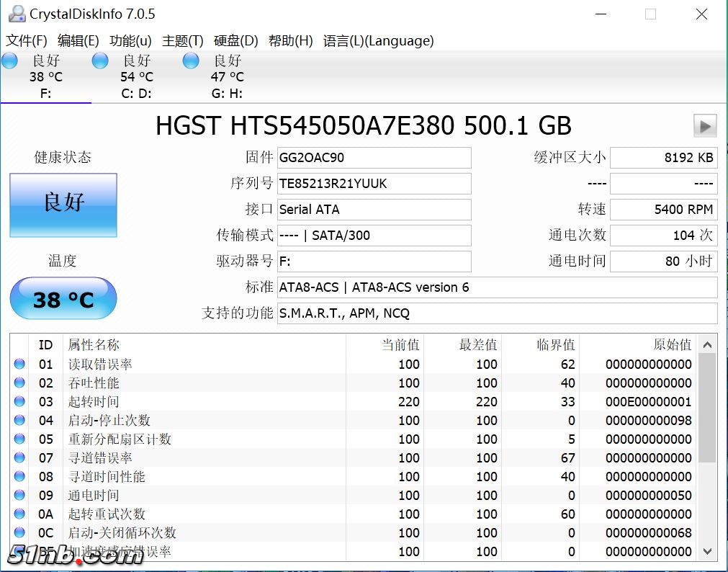
Task: Click the next disk arrow button
Action: click(x=705, y=126)
